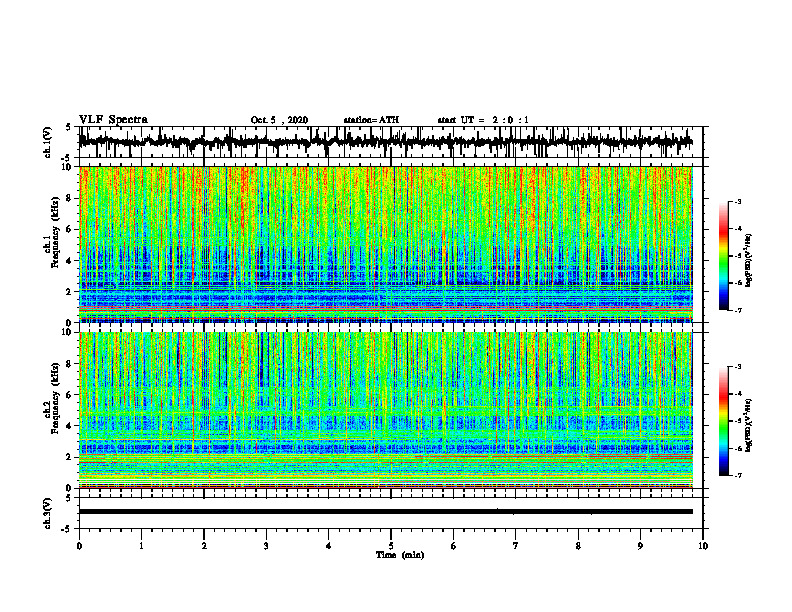Click the "ch.3(V)" axis label
This screenshot has width=792, height=612.
pyautogui.click(x=48, y=514)
